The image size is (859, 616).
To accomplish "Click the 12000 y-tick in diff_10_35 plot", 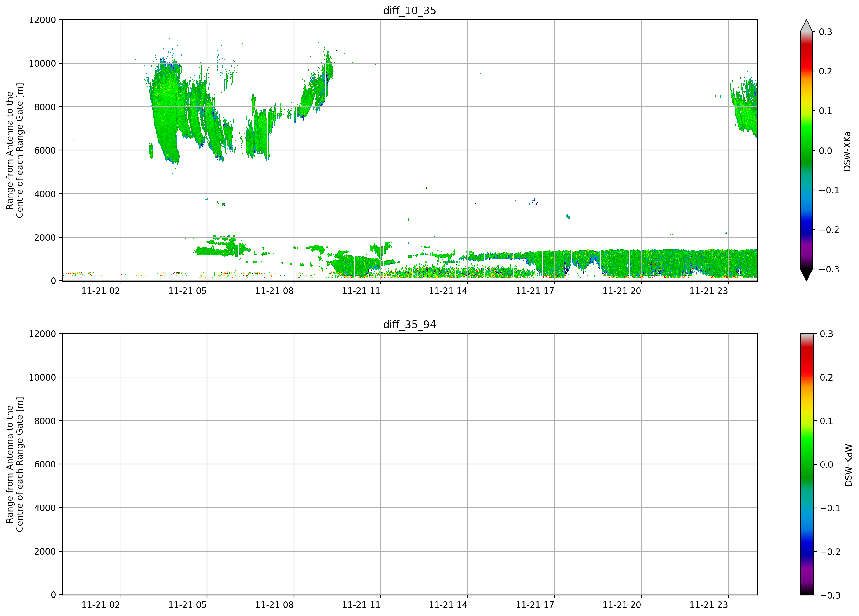I will coord(42,20).
